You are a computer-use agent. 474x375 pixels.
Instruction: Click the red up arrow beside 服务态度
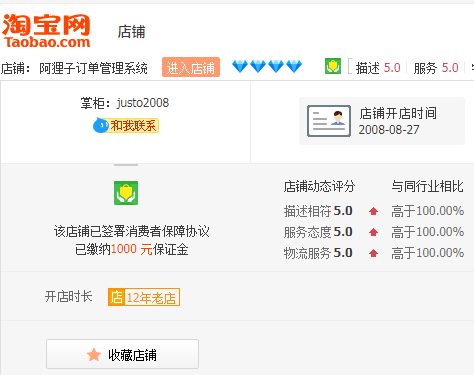pos(373,232)
